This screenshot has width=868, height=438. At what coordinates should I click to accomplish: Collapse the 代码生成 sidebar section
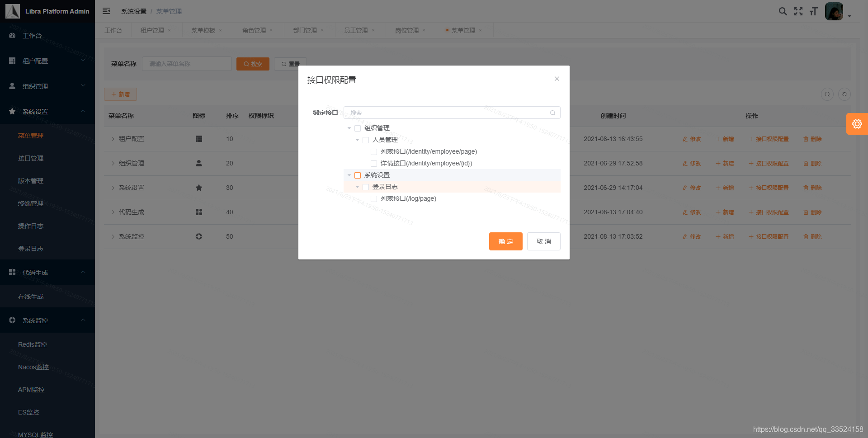click(83, 272)
